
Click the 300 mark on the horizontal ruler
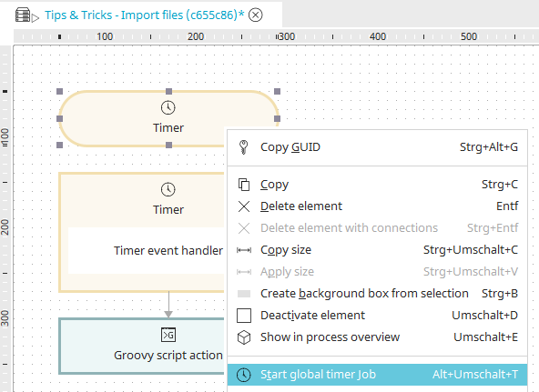pos(287,36)
